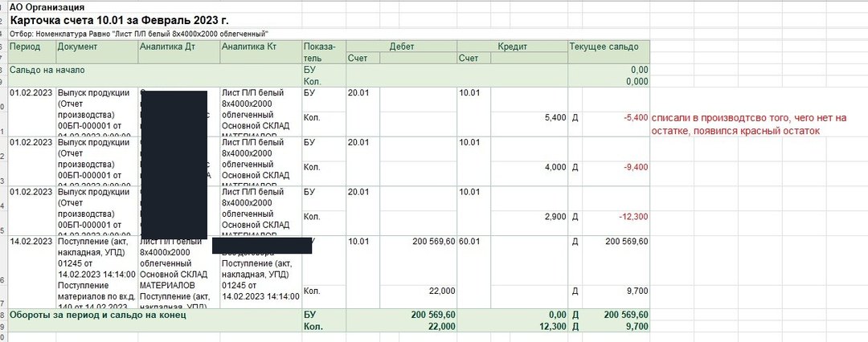Click total credit quantity 12,300

tap(551, 327)
